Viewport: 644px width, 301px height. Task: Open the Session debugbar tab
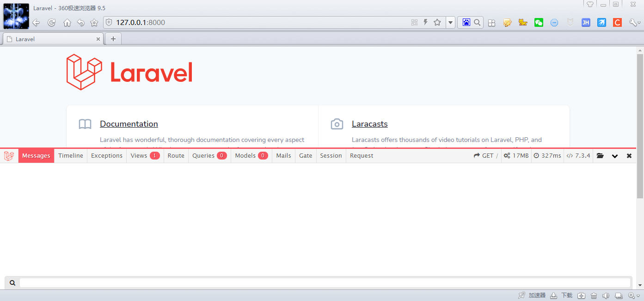pos(331,156)
